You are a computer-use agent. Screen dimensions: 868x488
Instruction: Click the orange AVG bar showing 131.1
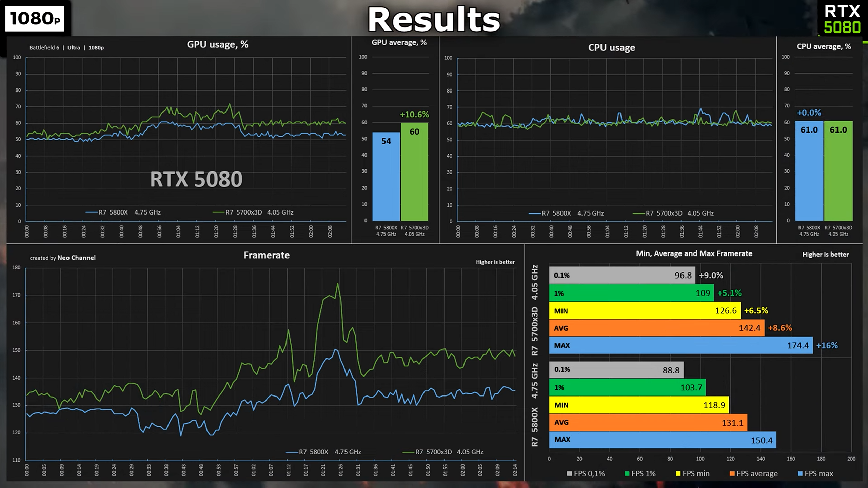click(x=648, y=423)
